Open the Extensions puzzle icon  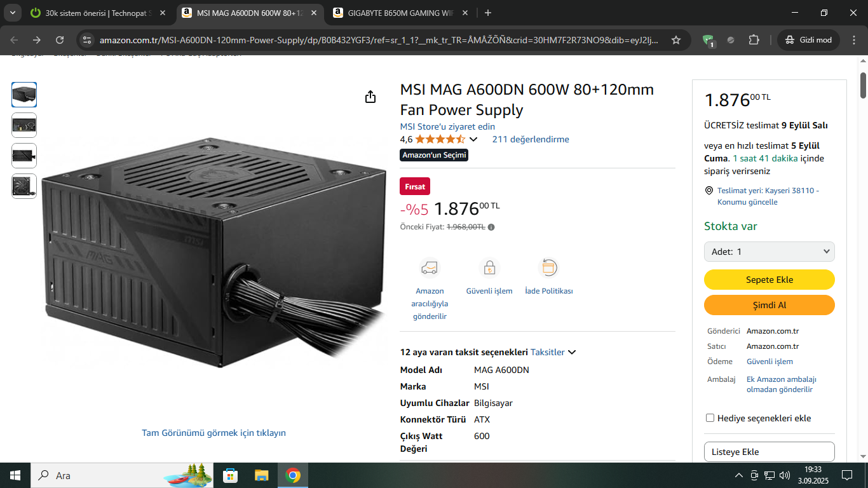click(754, 40)
